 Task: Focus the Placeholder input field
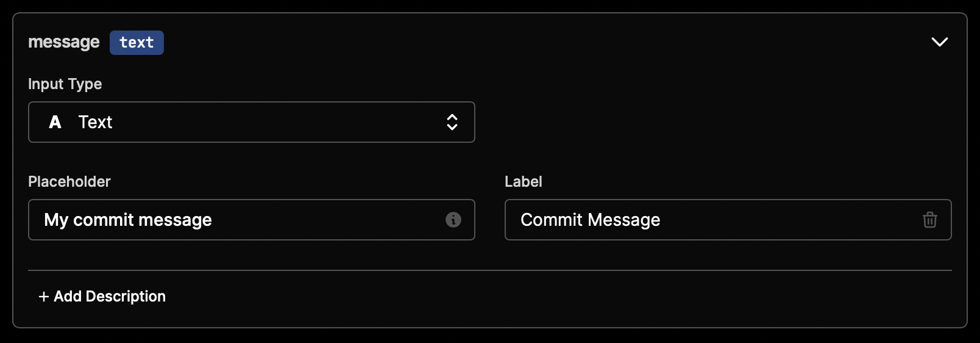(x=252, y=220)
